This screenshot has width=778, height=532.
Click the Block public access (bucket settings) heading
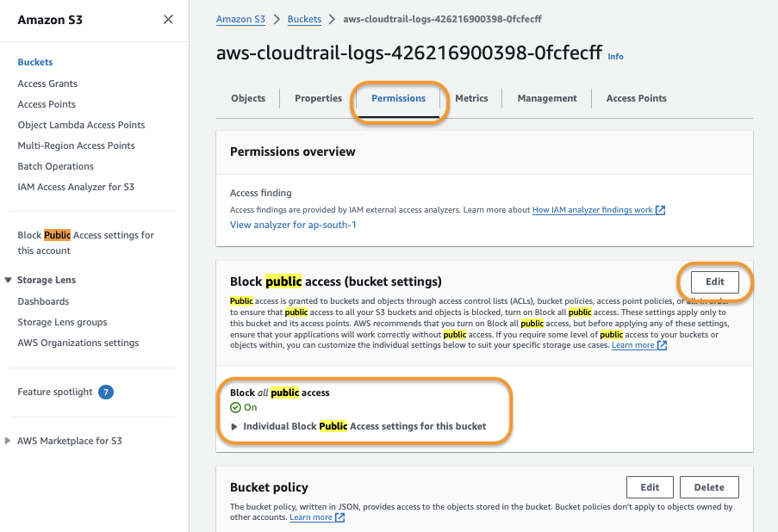point(336,281)
